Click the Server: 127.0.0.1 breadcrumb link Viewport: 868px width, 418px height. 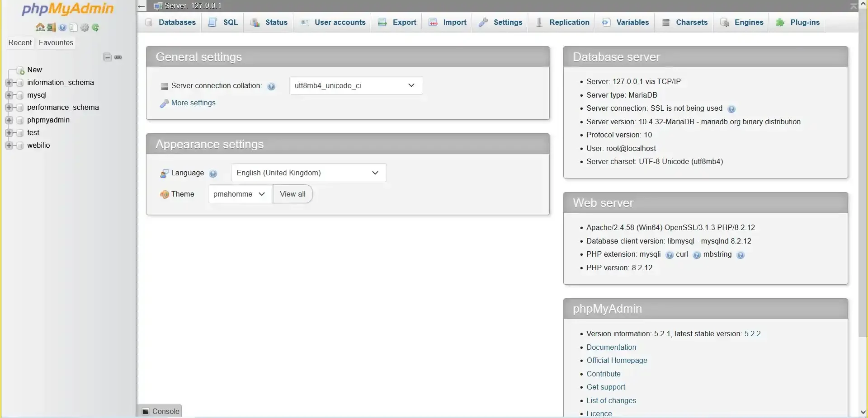tap(193, 6)
